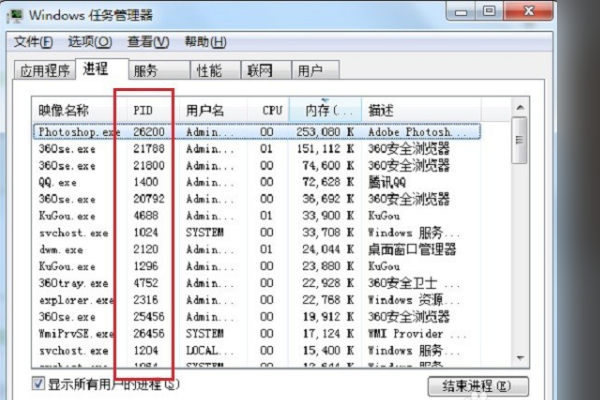Minimize the Task Manager window
600x400 pixels.
point(461,11)
